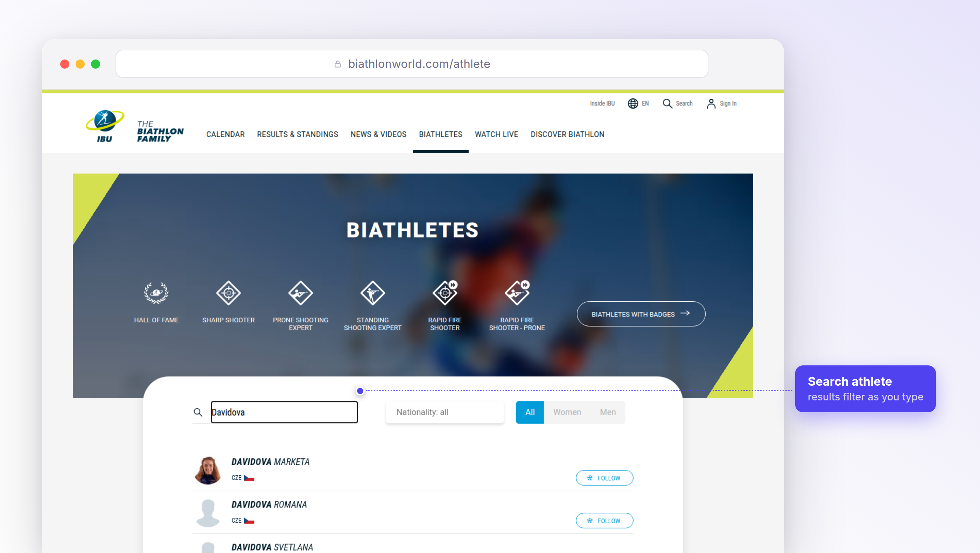Viewport: 980px width, 553px height.
Task: Click the Standing Shooting Expert label
Action: click(372, 324)
